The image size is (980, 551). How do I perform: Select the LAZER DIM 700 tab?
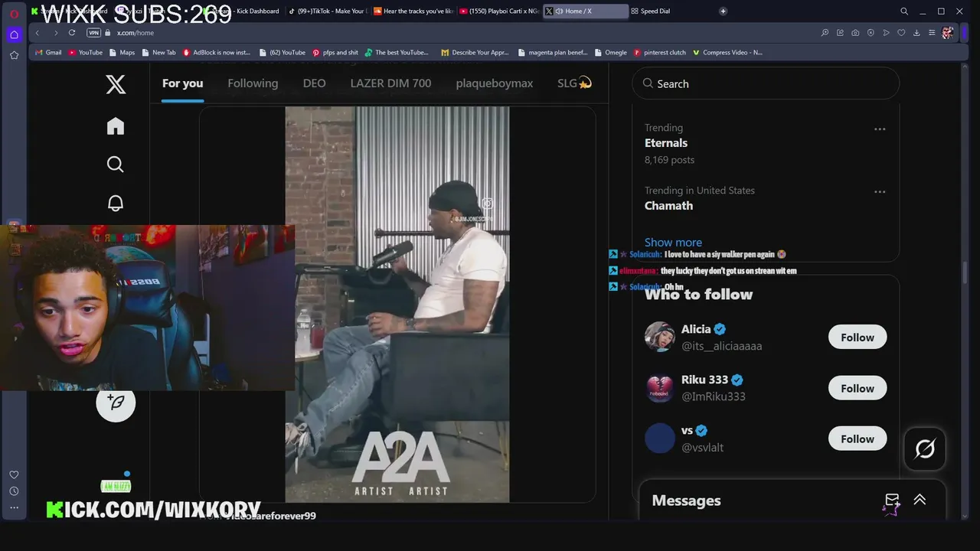[x=390, y=83]
